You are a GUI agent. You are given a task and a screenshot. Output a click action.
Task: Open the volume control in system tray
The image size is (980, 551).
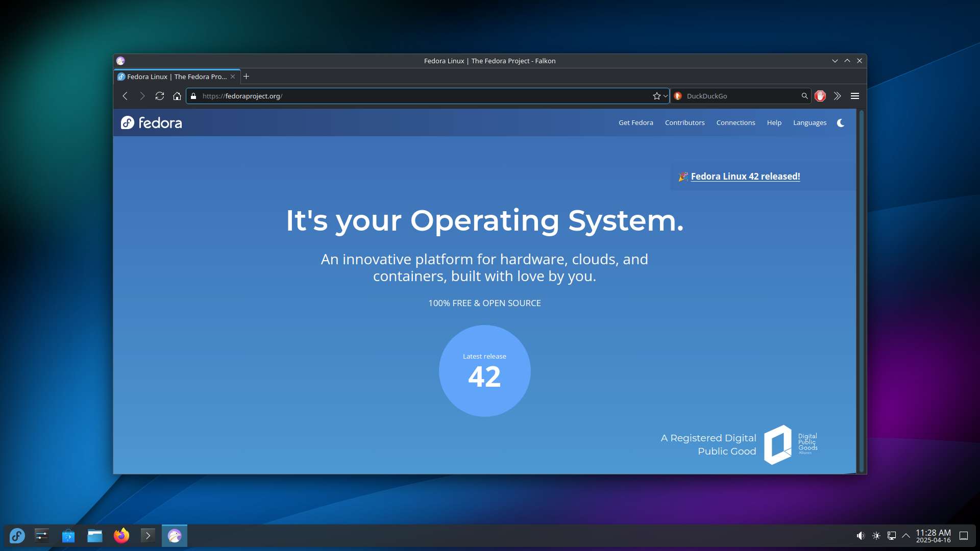click(x=861, y=536)
